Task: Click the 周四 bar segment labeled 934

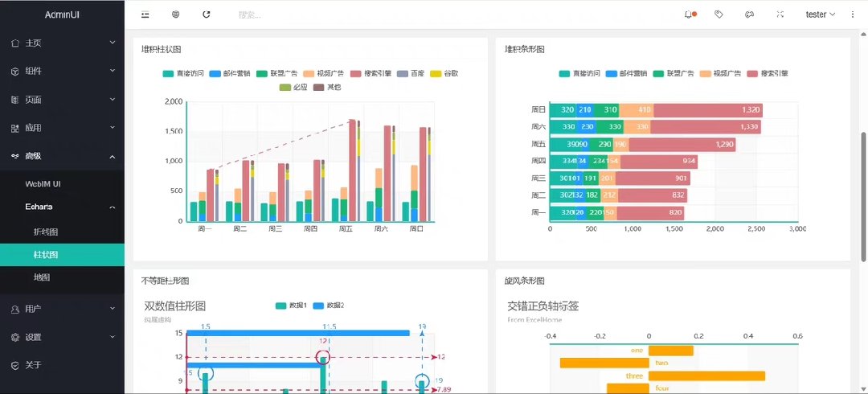Action: 659,162
